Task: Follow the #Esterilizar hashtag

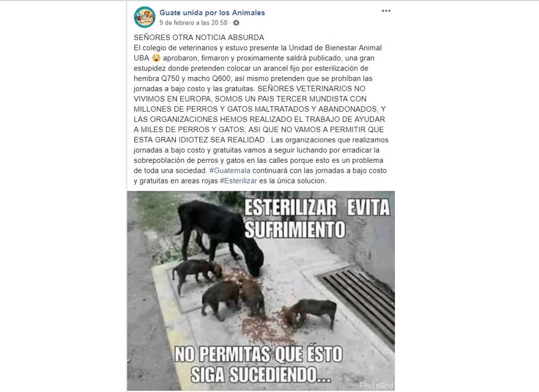Action: [238, 181]
